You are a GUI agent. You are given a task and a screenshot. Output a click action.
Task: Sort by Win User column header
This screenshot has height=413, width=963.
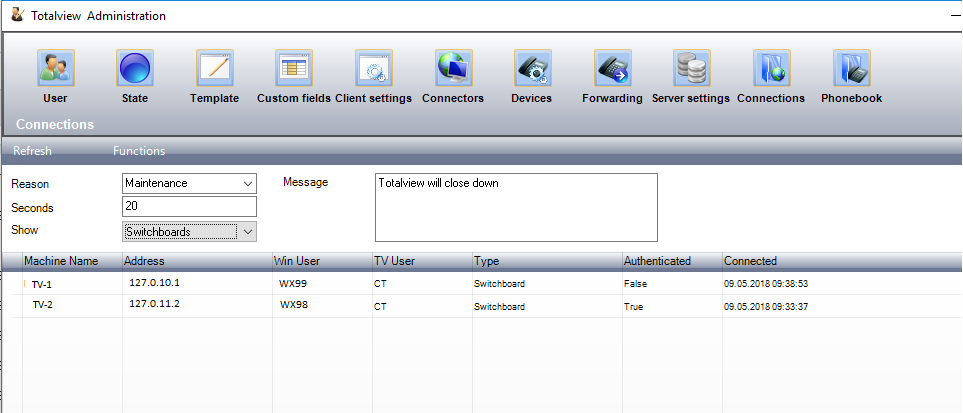322,261
